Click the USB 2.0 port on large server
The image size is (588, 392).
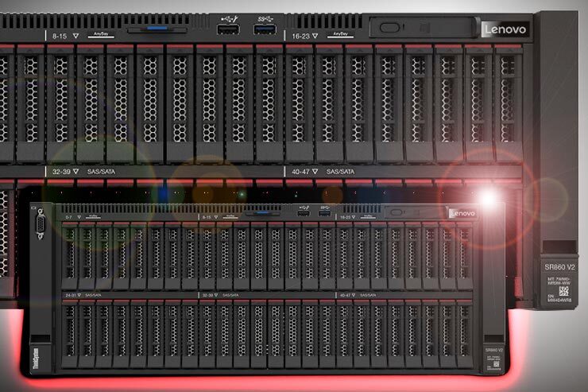click(x=228, y=29)
